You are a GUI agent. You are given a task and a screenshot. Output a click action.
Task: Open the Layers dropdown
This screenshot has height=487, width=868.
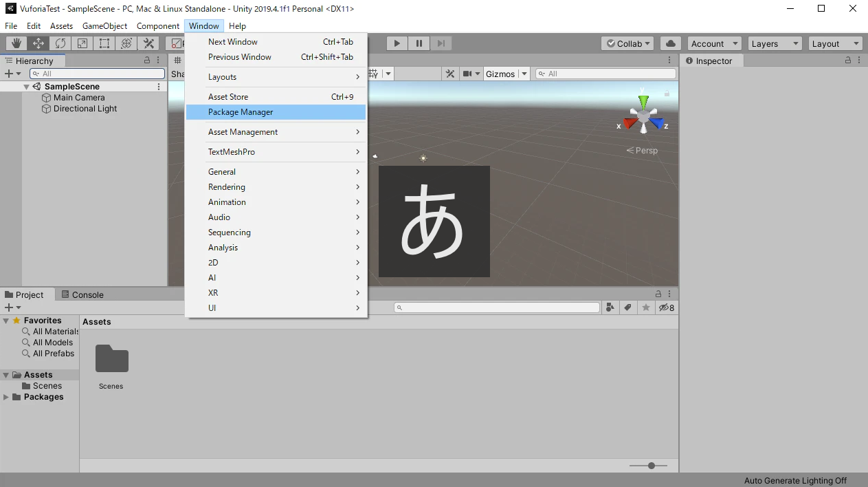click(x=775, y=43)
